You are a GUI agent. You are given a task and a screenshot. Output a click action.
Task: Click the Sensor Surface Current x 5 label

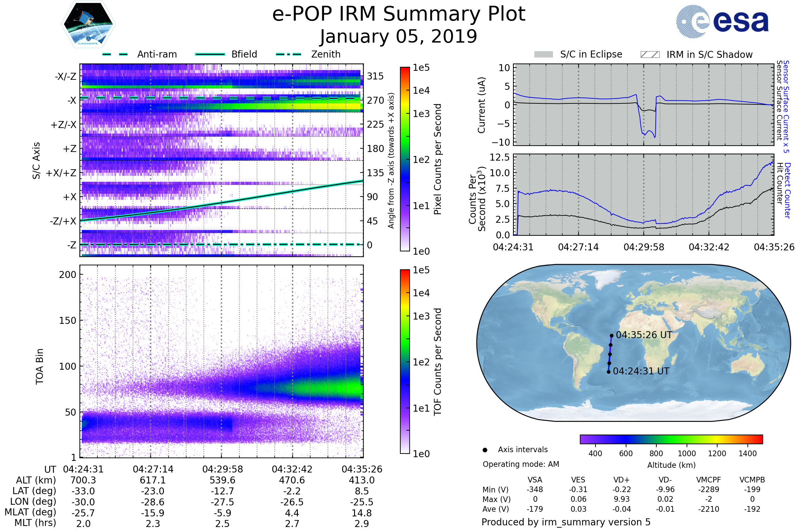coord(786,106)
